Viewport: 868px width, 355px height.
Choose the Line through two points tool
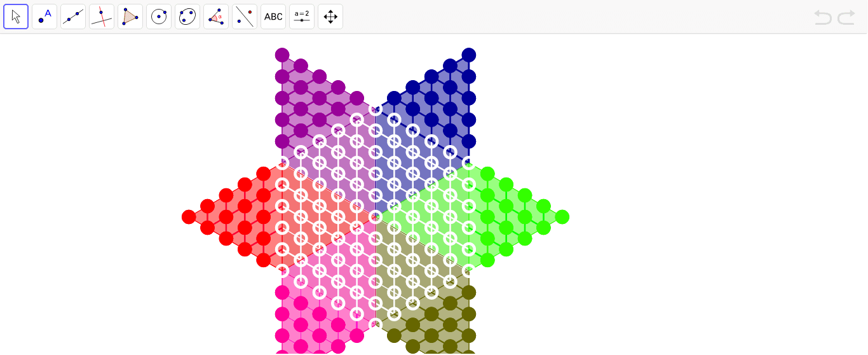73,17
